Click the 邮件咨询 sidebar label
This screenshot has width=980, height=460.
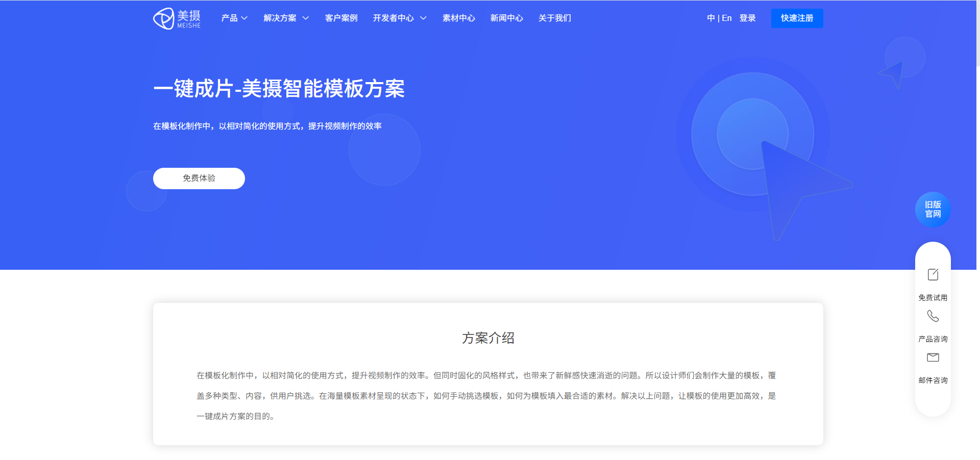(933, 380)
